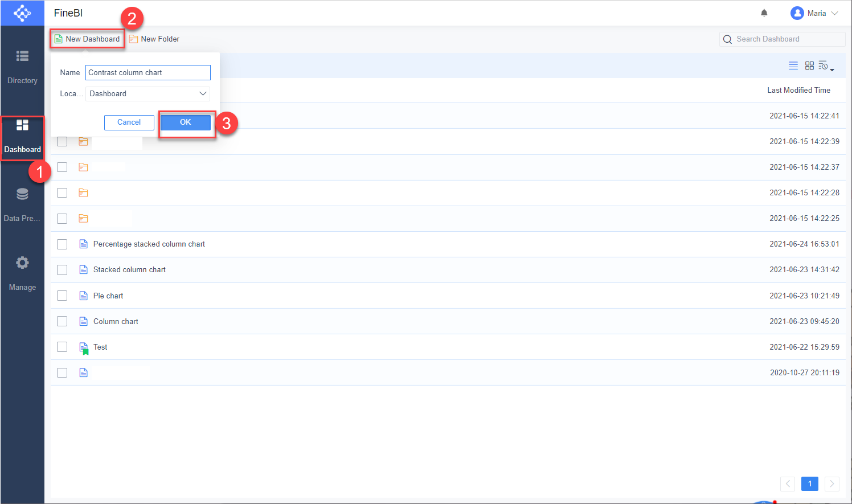The width and height of the screenshot is (852, 504).
Task: Click the Column chart file icon
Action: (83, 321)
